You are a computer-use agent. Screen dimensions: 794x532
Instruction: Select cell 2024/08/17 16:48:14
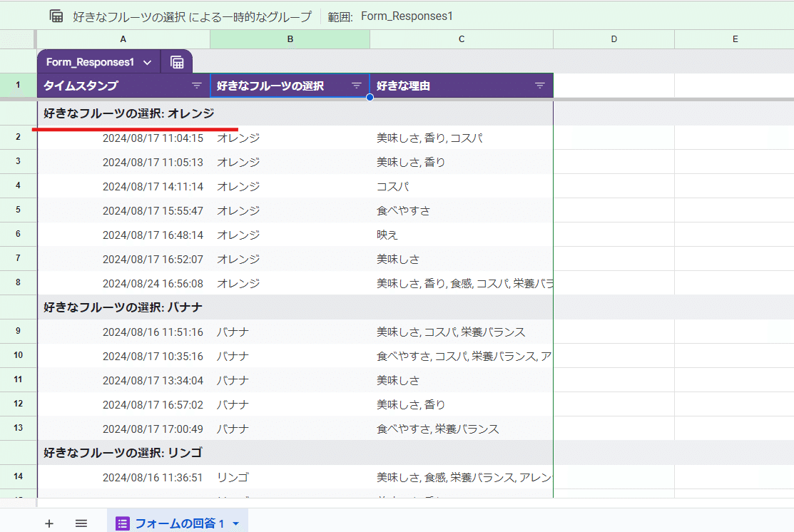[123, 235]
